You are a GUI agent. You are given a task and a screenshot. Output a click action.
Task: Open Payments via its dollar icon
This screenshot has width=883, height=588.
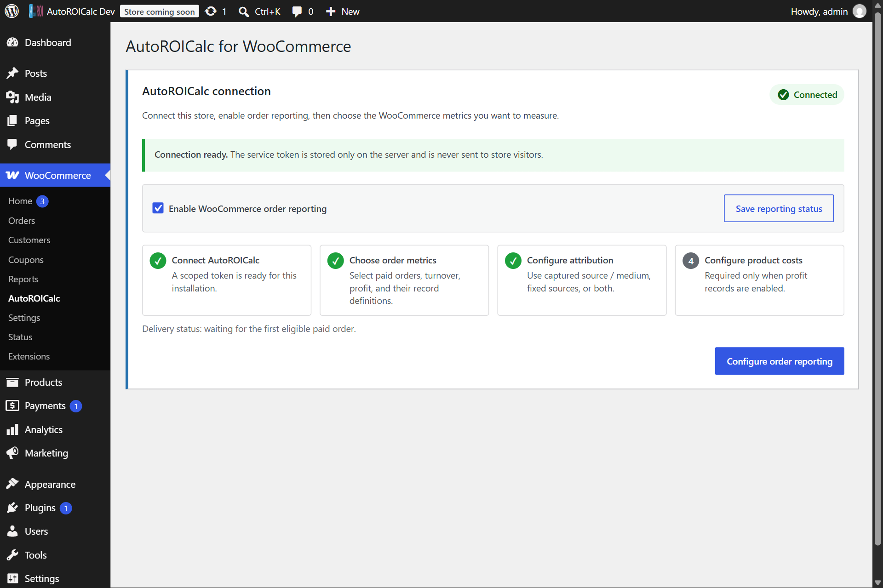pyautogui.click(x=12, y=405)
